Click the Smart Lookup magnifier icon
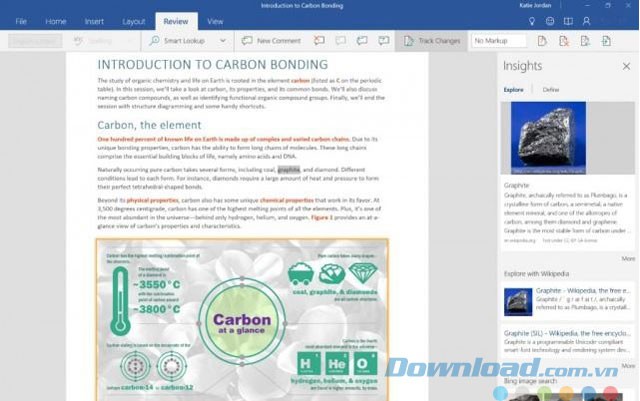Viewport: 640px width, 401px height. point(155,41)
